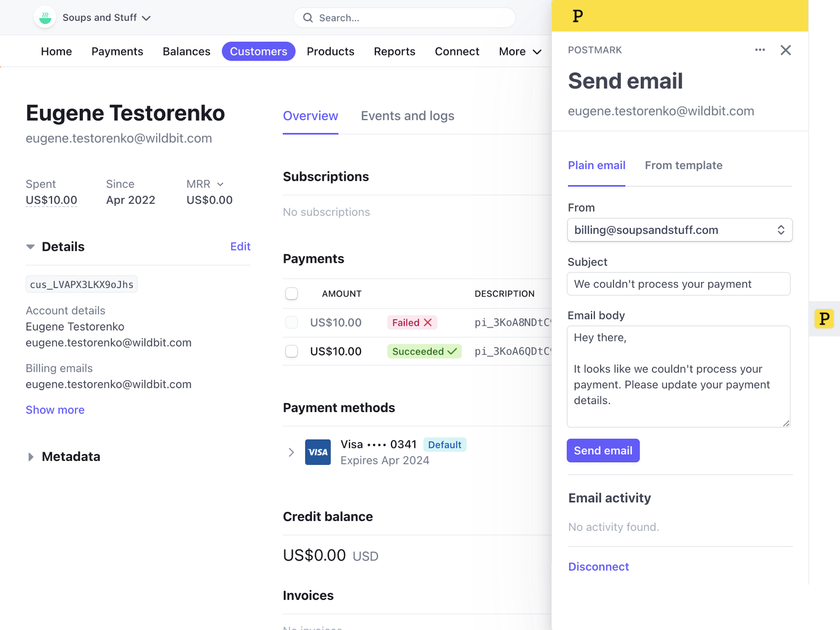This screenshot has width=840, height=630.
Task: Open the search field magnifier icon
Action: [308, 17]
